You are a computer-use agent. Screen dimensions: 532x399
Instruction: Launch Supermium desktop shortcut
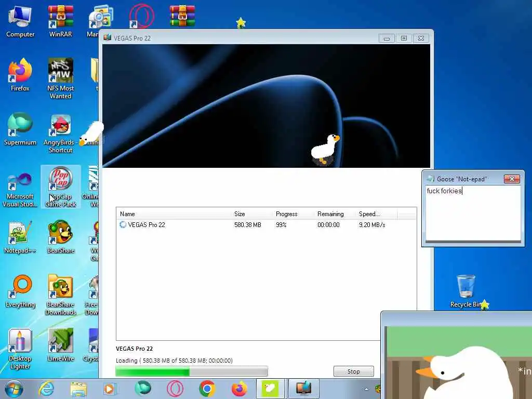(20, 129)
